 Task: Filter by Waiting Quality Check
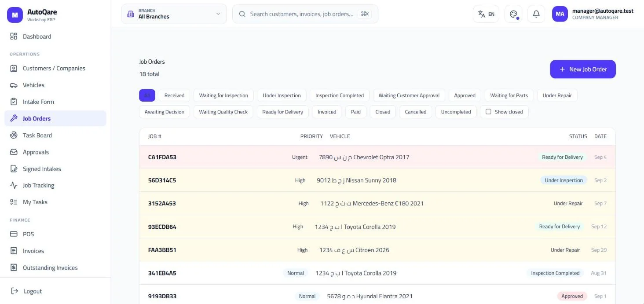point(223,112)
